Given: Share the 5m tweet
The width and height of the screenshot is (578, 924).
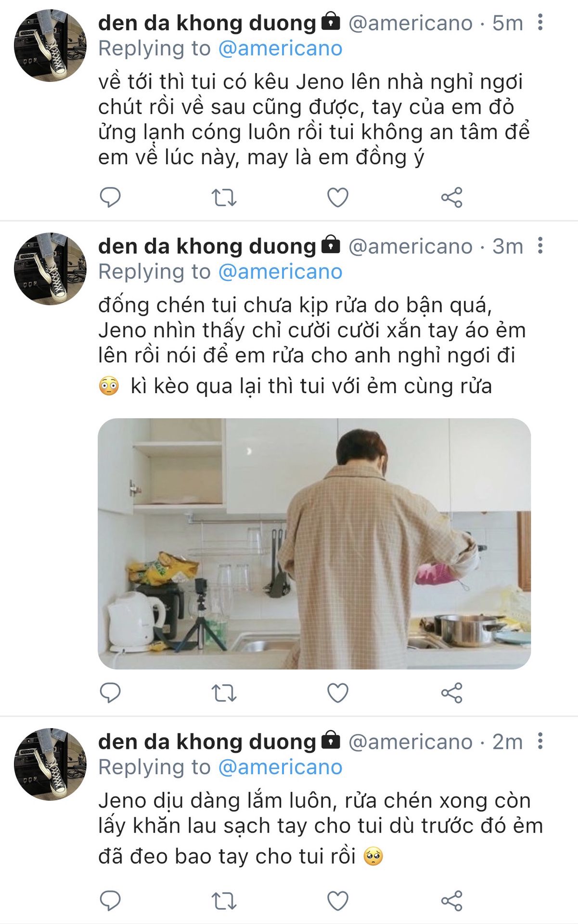Looking at the screenshot, I should click(451, 197).
